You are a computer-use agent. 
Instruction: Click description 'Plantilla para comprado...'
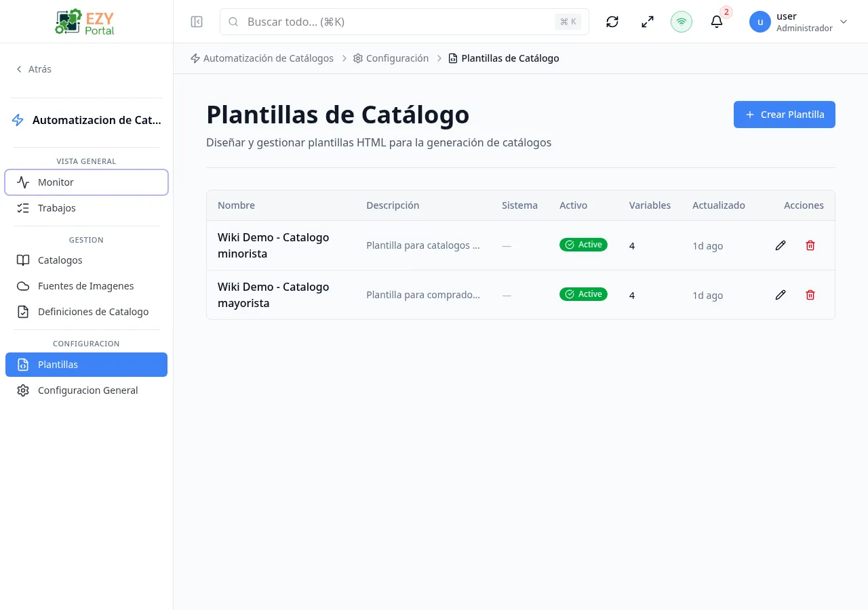click(x=423, y=295)
